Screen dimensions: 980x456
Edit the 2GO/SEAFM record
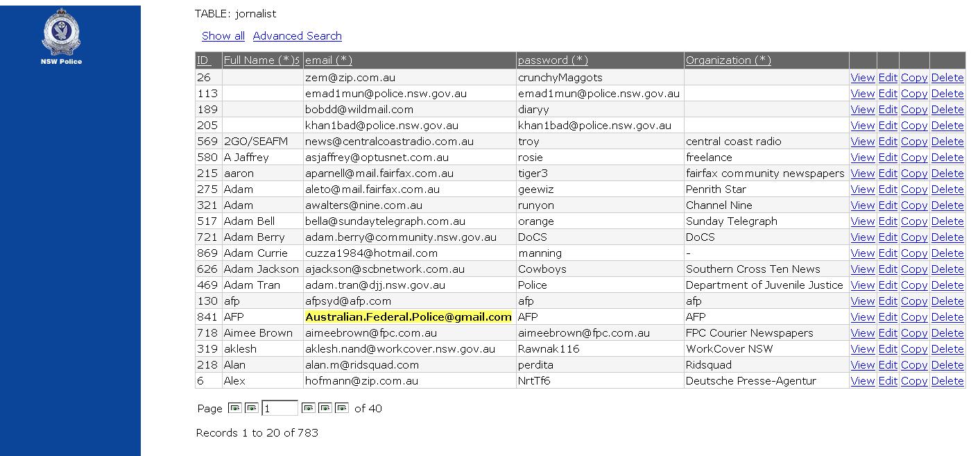887,142
